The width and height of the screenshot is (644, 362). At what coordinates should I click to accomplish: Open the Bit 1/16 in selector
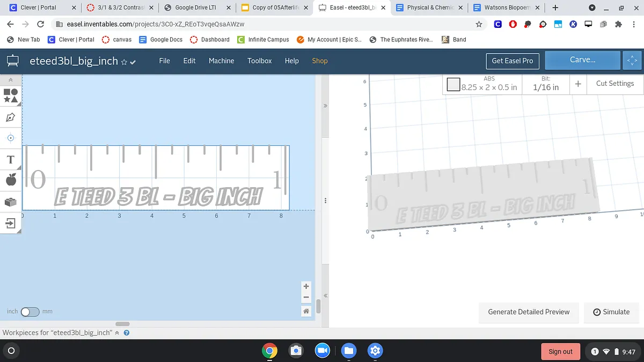tap(545, 84)
